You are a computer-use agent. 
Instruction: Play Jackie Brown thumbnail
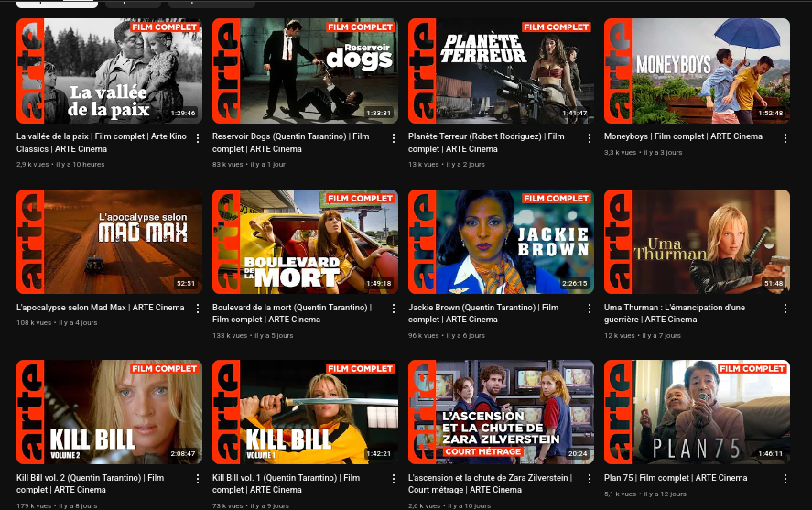(501, 242)
